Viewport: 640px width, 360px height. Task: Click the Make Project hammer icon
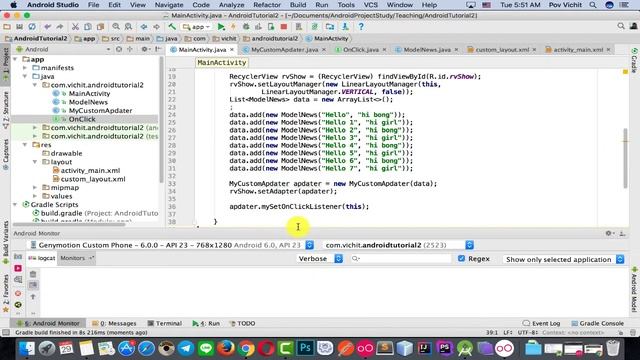pos(172,27)
